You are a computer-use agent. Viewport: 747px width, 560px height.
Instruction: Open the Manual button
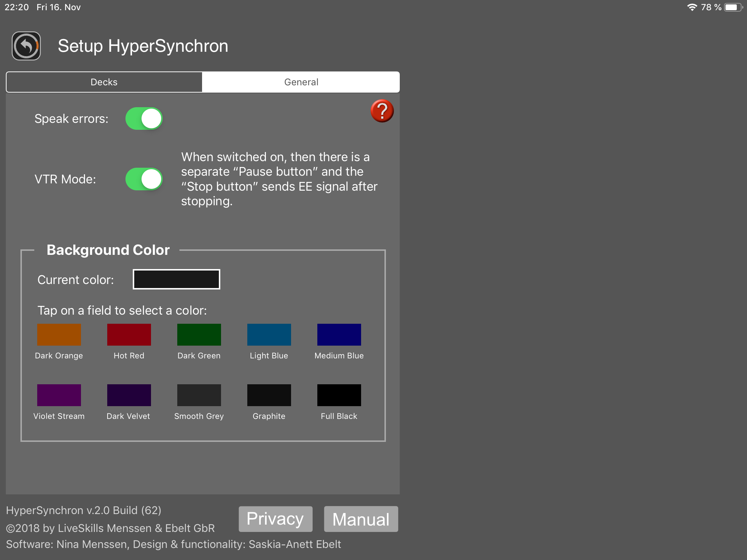tap(361, 519)
